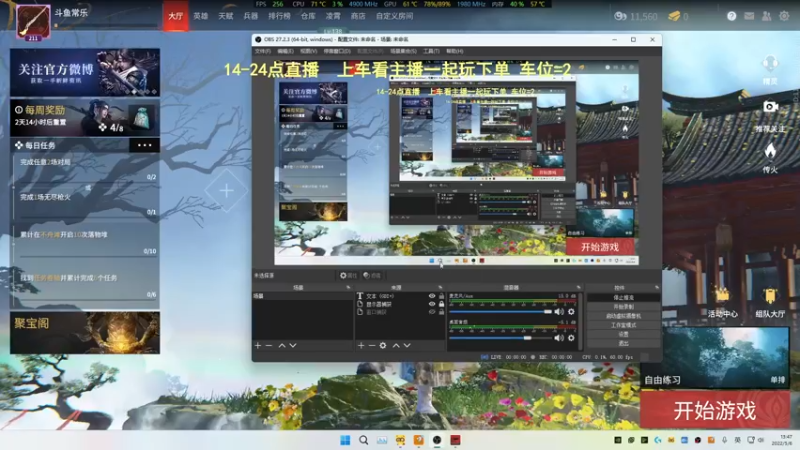Open 设置 settings in OBS controls
This screenshot has width=800, height=450.
pyautogui.click(x=623, y=334)
